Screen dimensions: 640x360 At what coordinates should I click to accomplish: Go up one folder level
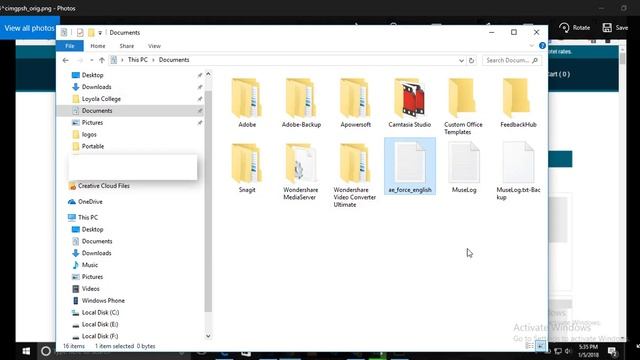tap(102, 60)
